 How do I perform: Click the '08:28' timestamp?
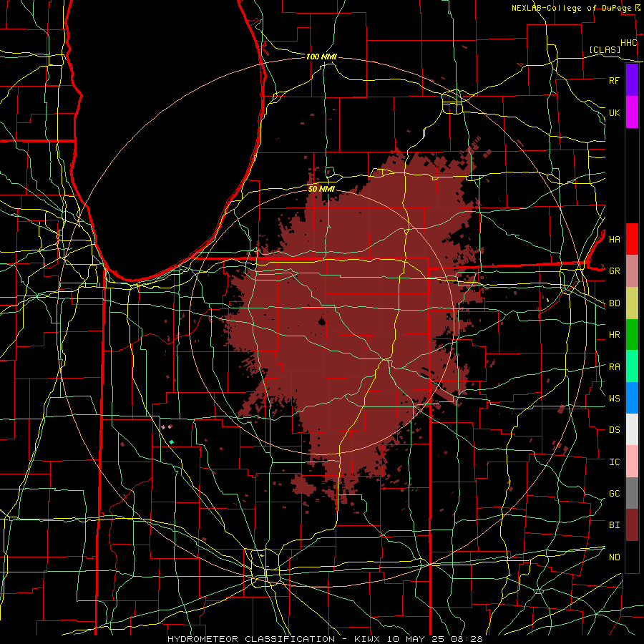(x=466, y=639)
